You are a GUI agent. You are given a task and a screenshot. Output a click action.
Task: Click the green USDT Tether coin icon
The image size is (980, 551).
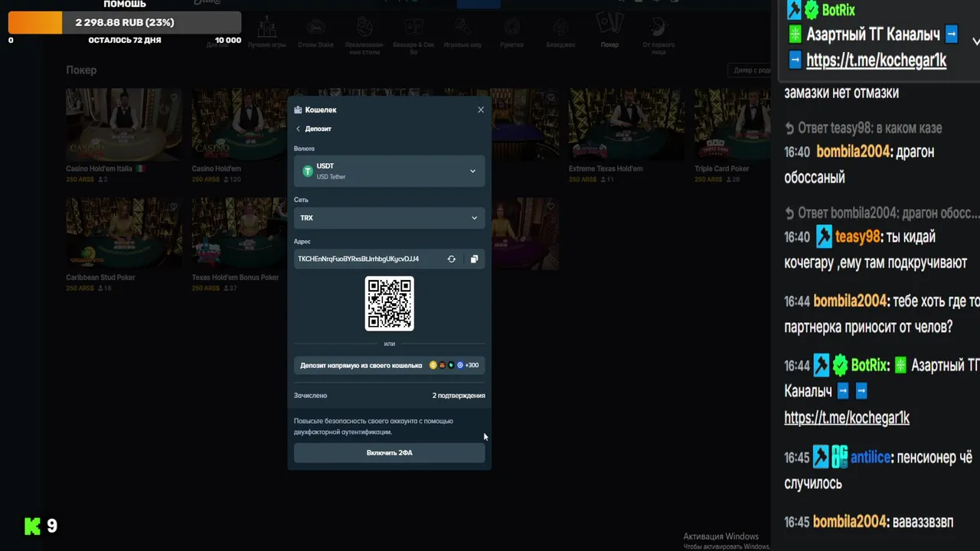tap(308, 171)
